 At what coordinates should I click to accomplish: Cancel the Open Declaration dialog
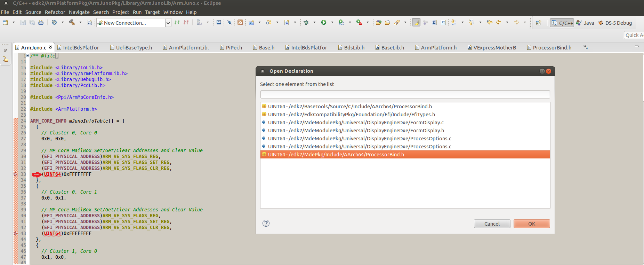(x=492, y=224)
